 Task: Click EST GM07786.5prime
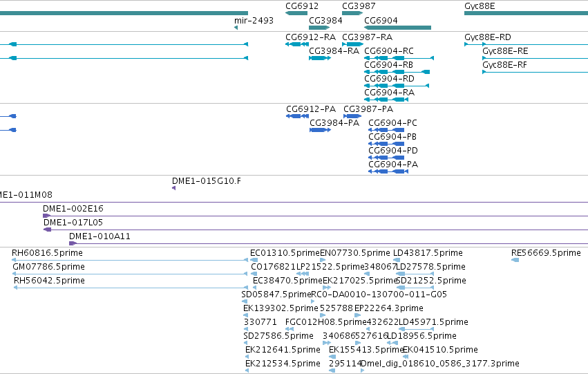pos(49,267)
